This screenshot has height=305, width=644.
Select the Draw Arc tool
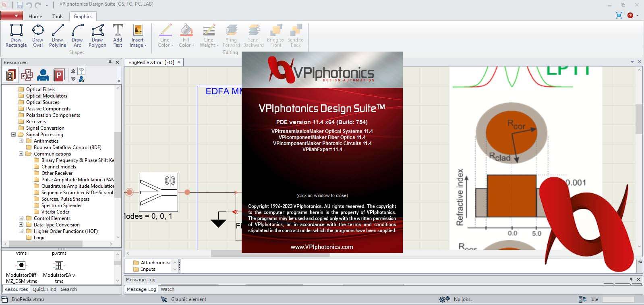(x=77, y=35)
